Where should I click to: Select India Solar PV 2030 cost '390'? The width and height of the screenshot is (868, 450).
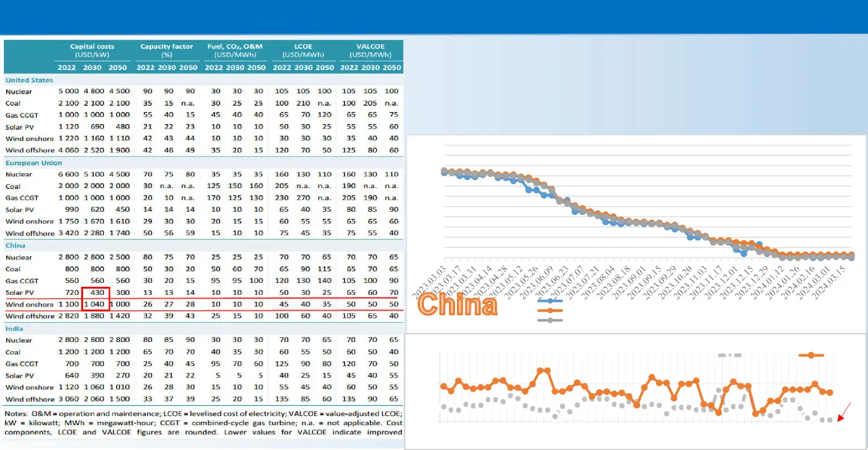[x=97, y=376]
